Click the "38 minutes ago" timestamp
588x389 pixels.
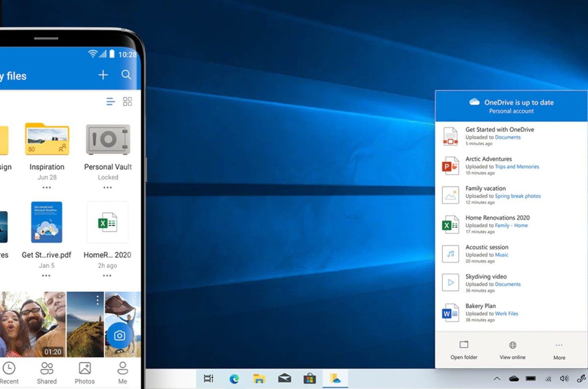480,320
